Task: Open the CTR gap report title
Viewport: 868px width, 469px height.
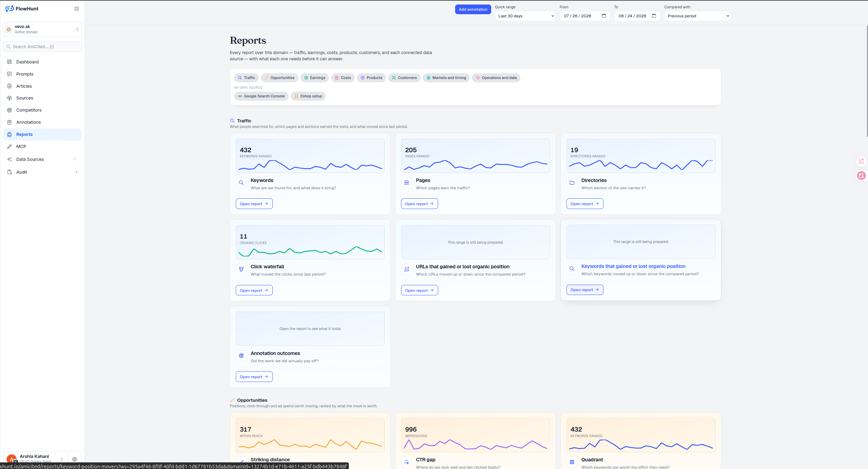Action: tap(426, 460)
